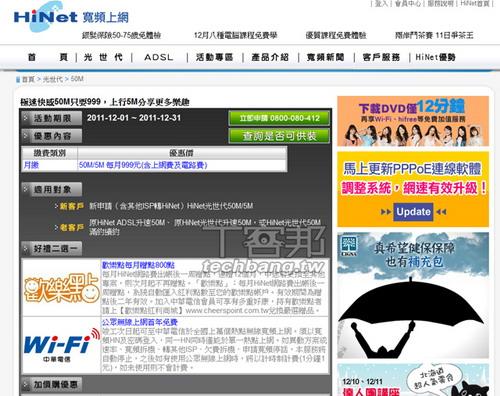Click the HiNet 寬頻上網 logo
The height and width of the screenshot is (396, 500).
tap(71, 17)
